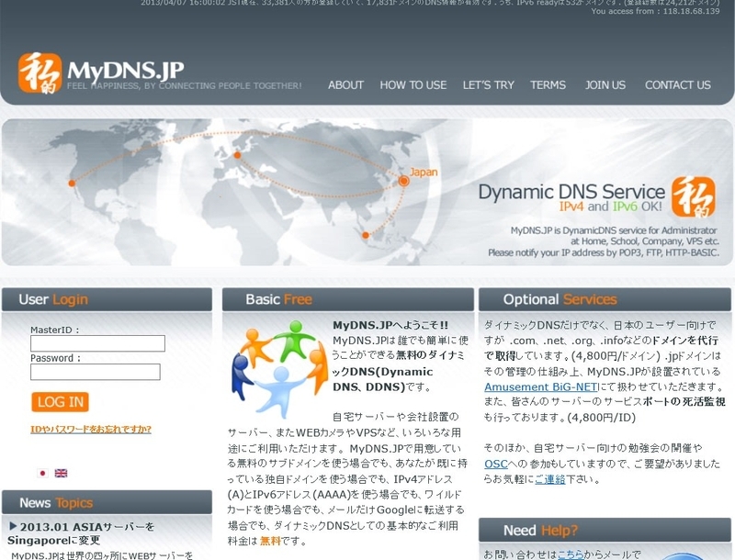Click 'IPv4 and IPv6 OK!' banner text
This screenshot has width=735, height=560.
click(610, 207)
